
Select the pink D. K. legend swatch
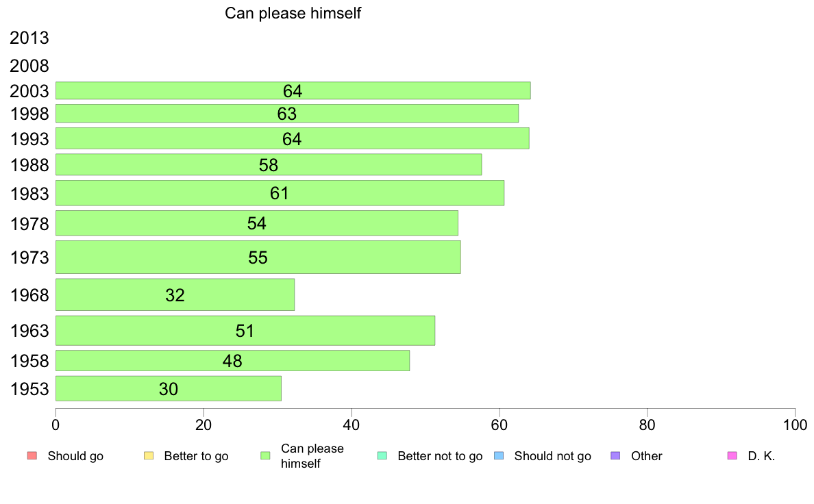732,456
